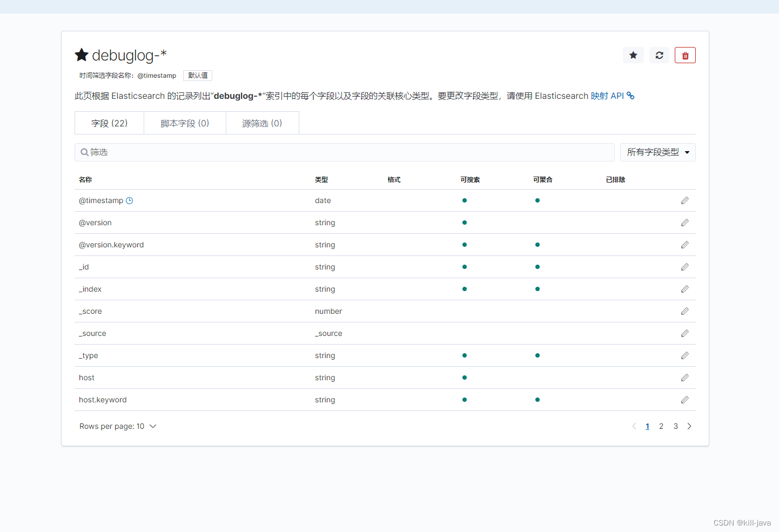Viewport: 779px width, 532px height.
Task: Click host in the name column
Action: click(86, 378)
